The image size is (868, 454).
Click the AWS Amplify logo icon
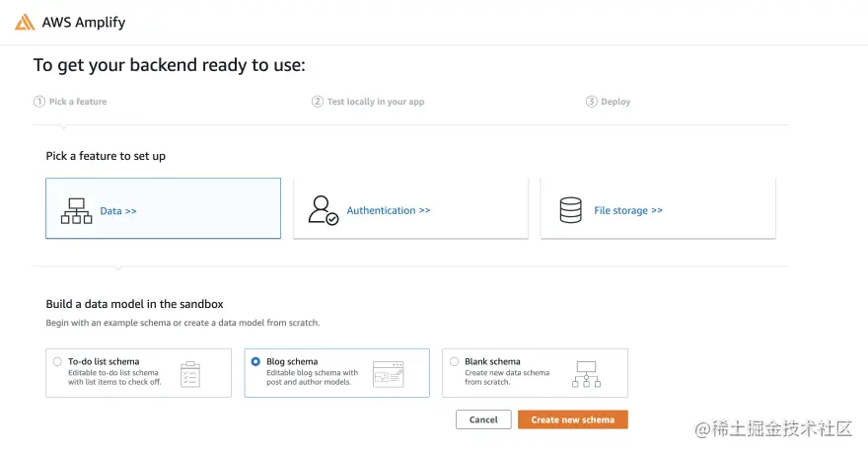coord(25,22)
